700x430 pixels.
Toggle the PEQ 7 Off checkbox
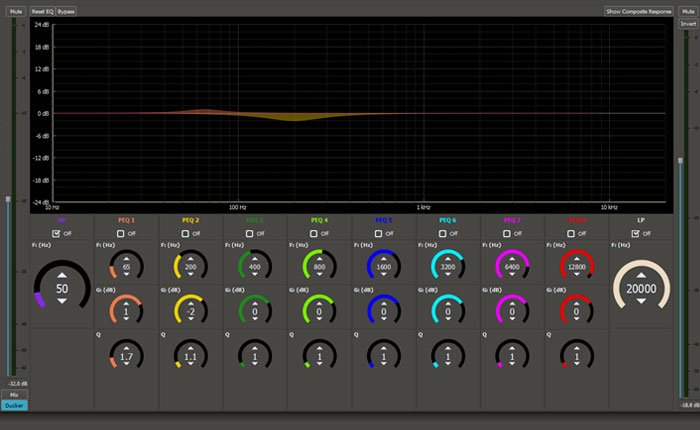[507, 234]
